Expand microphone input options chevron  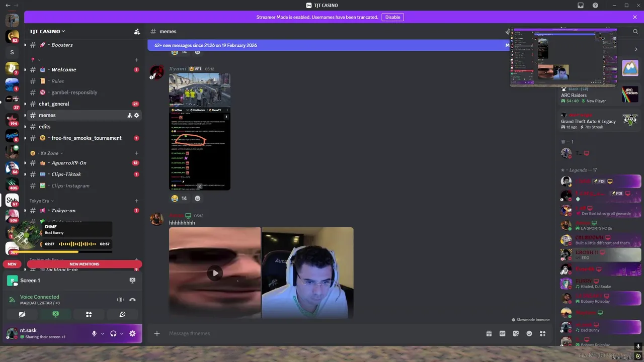pyautogui.click(x=103, y=333)
